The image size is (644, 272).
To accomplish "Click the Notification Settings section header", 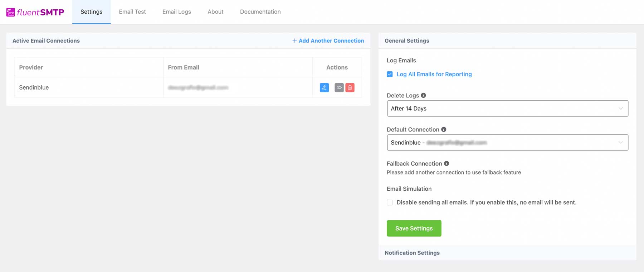I will (412, 253).
